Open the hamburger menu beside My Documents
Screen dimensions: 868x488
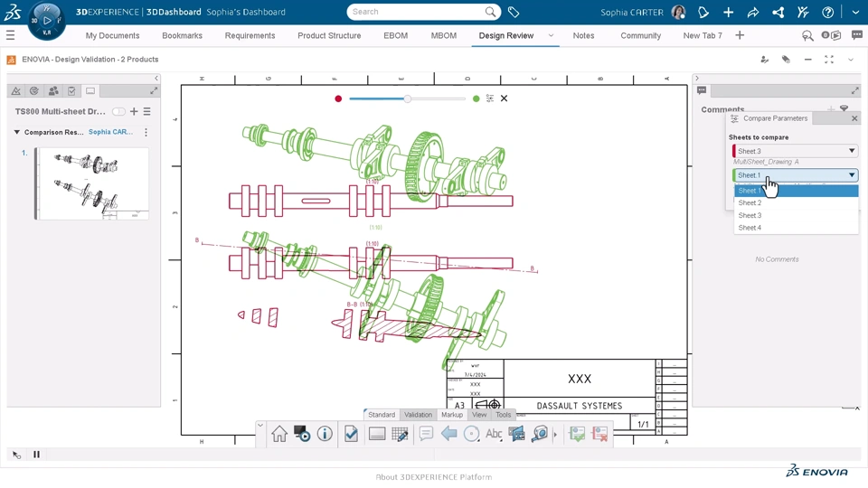10,35
